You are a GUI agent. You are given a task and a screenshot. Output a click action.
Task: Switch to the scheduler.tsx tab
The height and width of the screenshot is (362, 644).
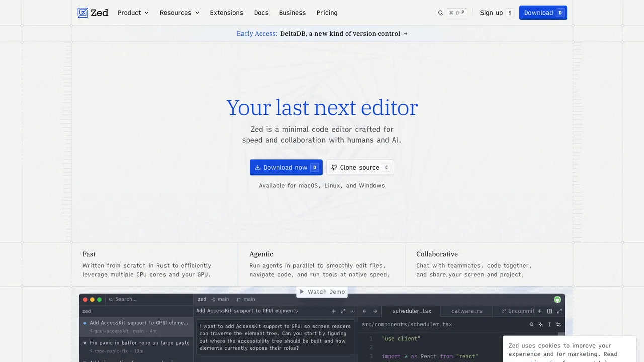[412, 311]
